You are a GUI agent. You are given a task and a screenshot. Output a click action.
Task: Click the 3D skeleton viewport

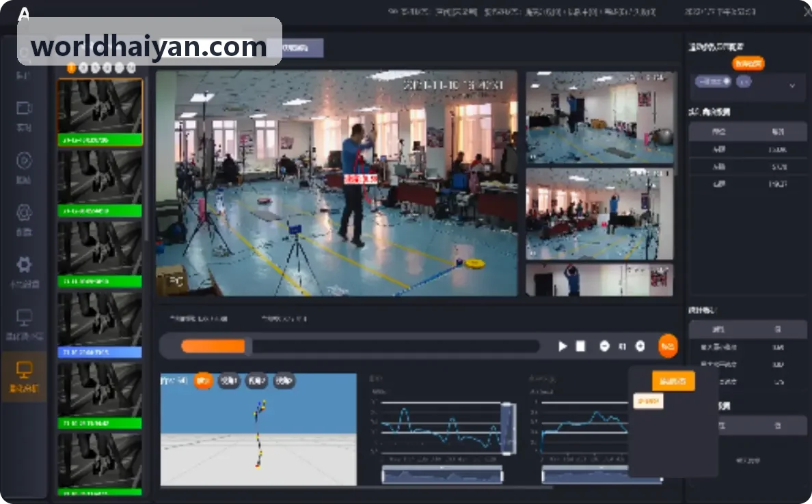coord(258,430)
